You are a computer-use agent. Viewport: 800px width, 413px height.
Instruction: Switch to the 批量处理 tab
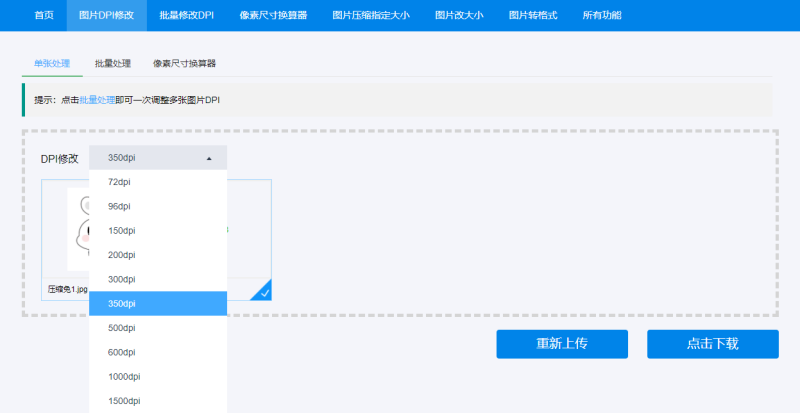(x=113, y=64)
